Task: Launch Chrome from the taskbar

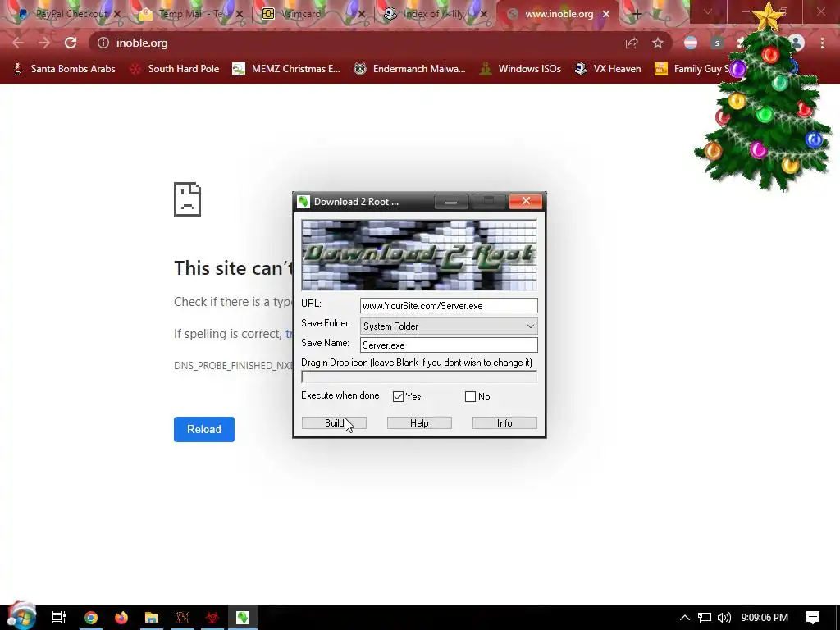Action: [x=91, y=618]
